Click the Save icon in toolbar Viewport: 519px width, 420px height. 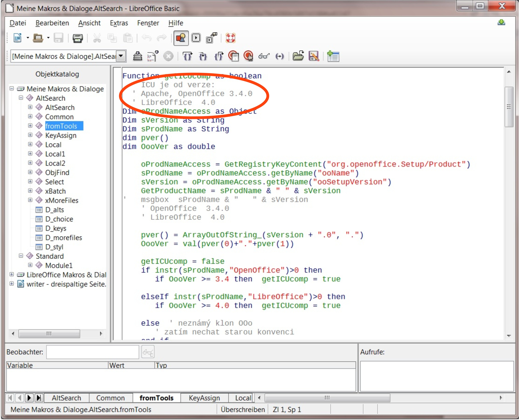click(58, 38)
